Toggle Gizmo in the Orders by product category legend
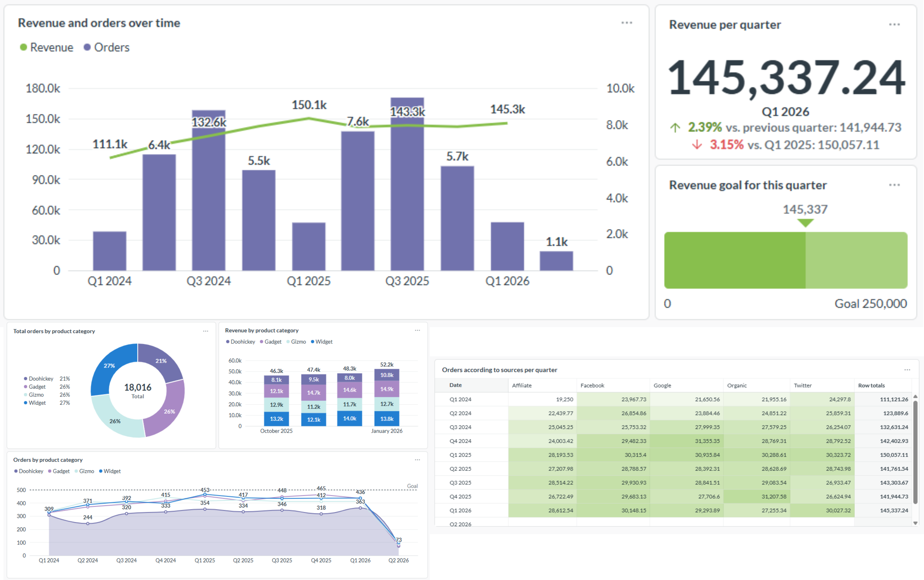This screenshot has height=580, width=924. point(84,471)
